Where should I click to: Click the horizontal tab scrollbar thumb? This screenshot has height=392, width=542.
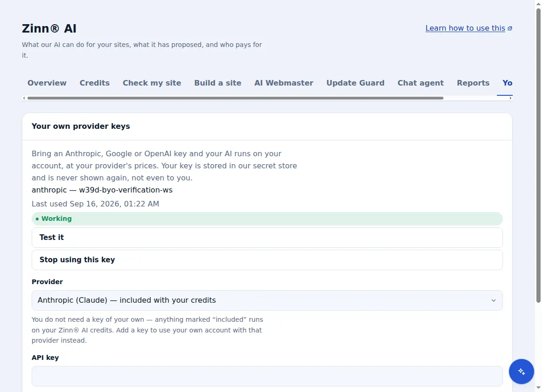click(x=235, y=98)
